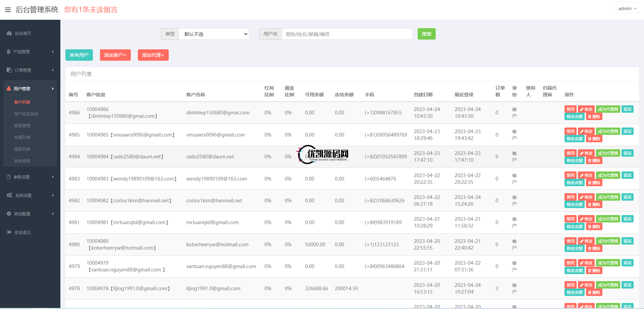Focus the 用户名 search input field
This screenshot has width=644, height=309.
point(347,34)
